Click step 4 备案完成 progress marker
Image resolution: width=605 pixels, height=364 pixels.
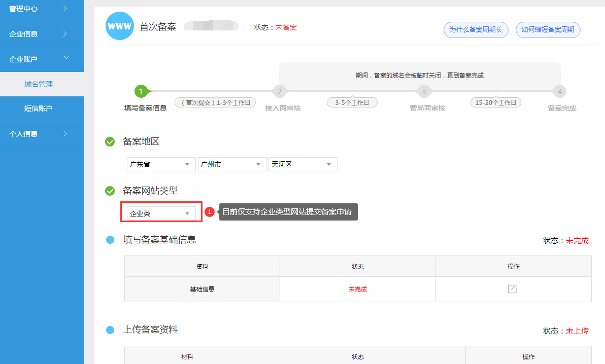[560, 92]
